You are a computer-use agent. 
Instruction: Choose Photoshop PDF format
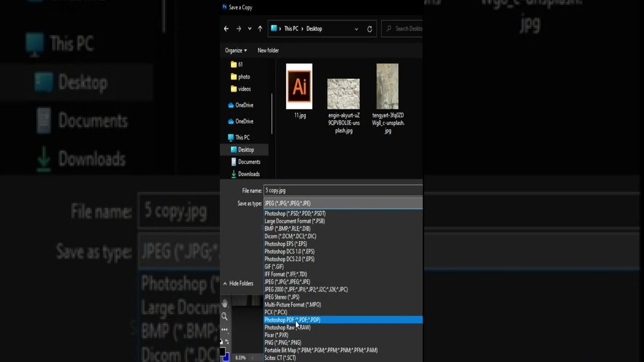click(x=343, y=320)
